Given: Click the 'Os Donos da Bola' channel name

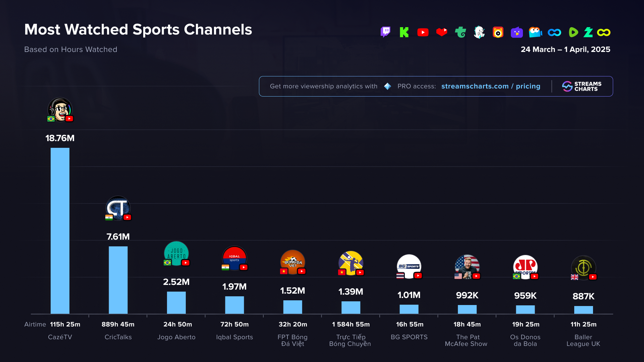Looking at the screenshot, I should point(525,341).
